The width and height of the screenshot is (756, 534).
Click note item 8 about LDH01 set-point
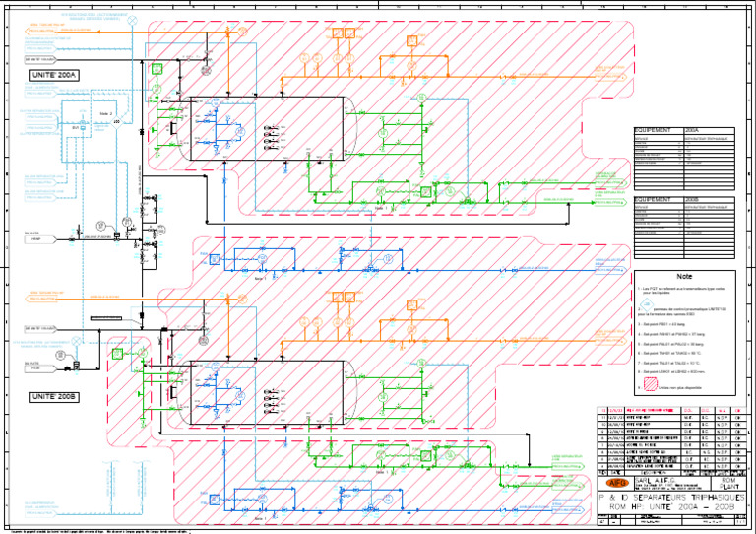coord(671,371)
